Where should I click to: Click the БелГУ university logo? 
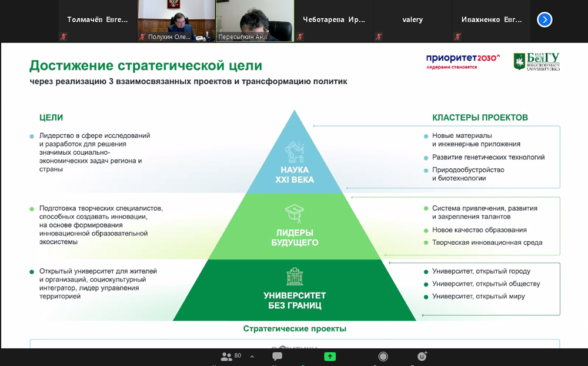click(536, 61)
